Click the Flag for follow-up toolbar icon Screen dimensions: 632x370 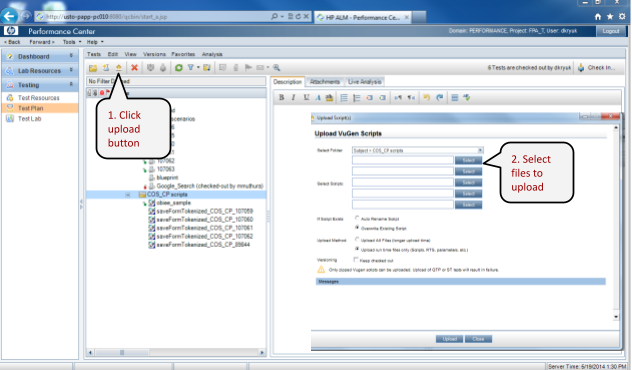pyautogui.click(x=248, y=67)
